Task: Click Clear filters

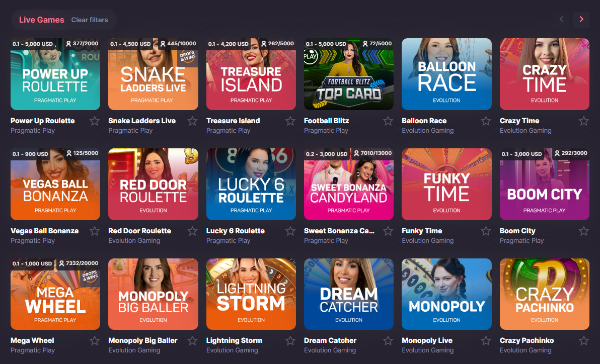Action: click(x=90, y=20)
